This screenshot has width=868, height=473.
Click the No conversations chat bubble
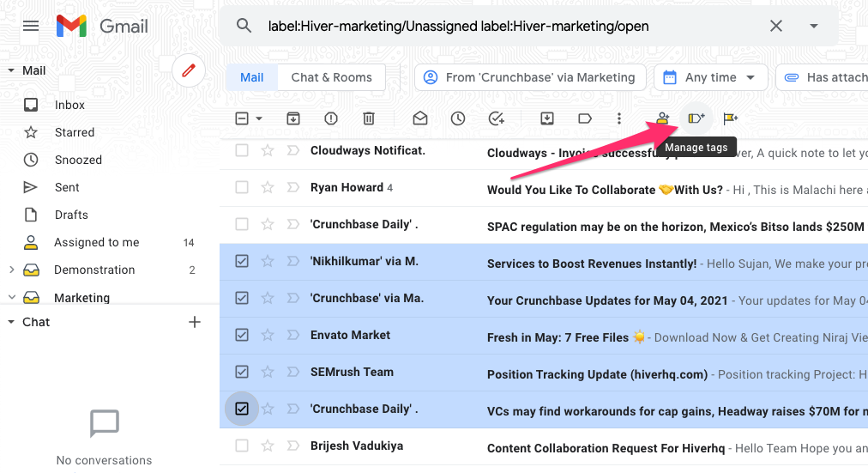pyautogui.click(x=104, y=424)
